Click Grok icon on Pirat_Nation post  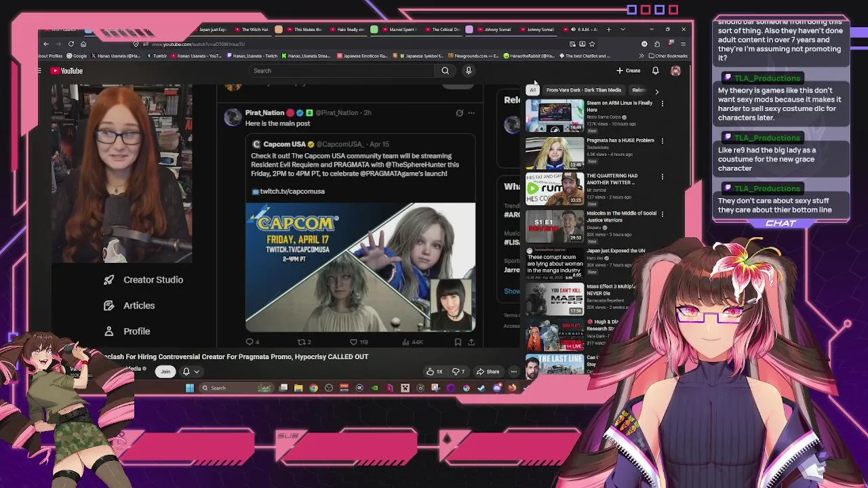point(459,113)
